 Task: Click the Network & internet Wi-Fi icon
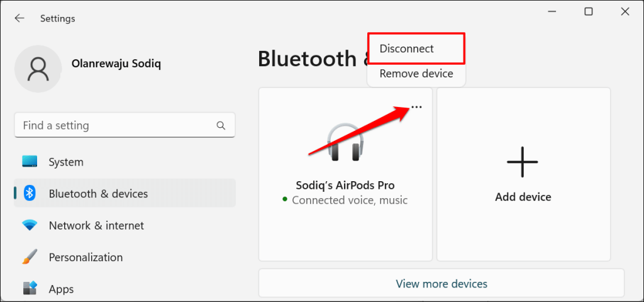(30, 225)
